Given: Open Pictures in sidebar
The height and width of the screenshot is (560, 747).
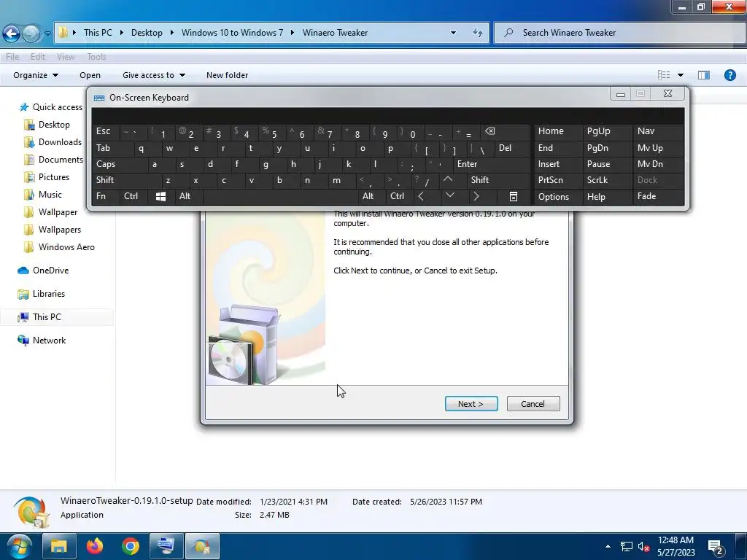Looking at the screenshot, I should coord(53,177).
